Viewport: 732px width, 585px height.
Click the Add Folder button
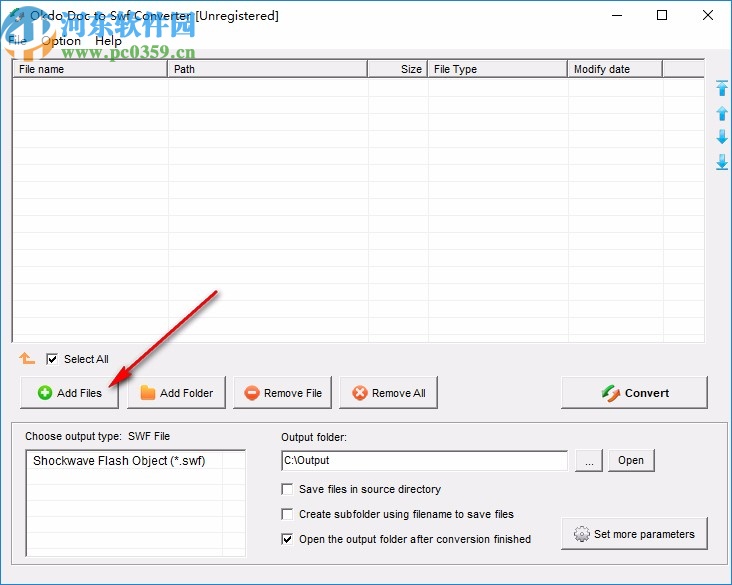[x=176, y=393]
